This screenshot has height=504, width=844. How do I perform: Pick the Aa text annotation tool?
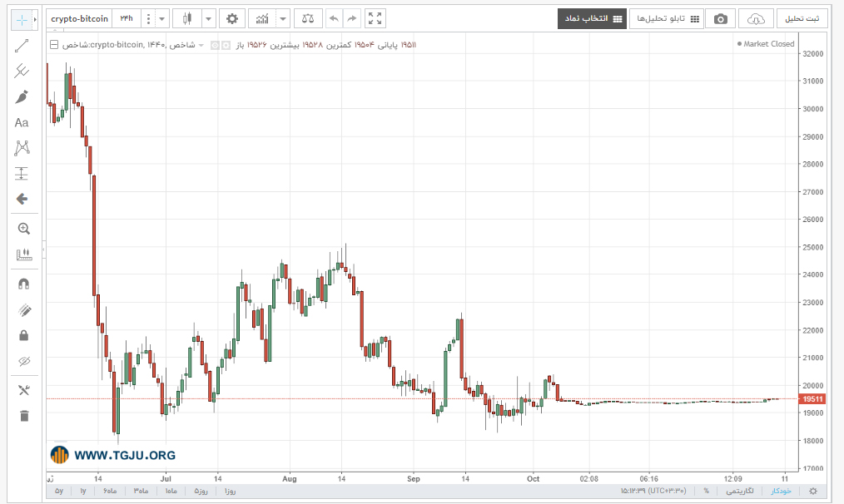pos(22,122)
